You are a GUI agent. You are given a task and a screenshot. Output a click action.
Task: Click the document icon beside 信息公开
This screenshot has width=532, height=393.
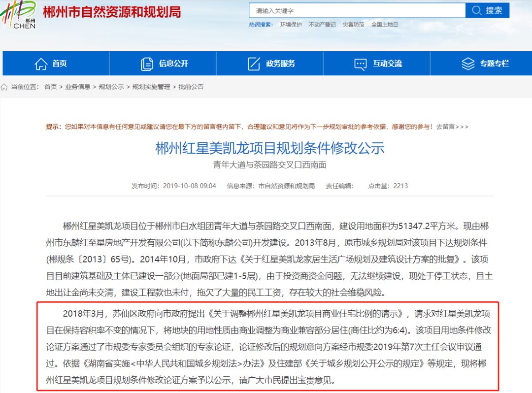(146, 63)
